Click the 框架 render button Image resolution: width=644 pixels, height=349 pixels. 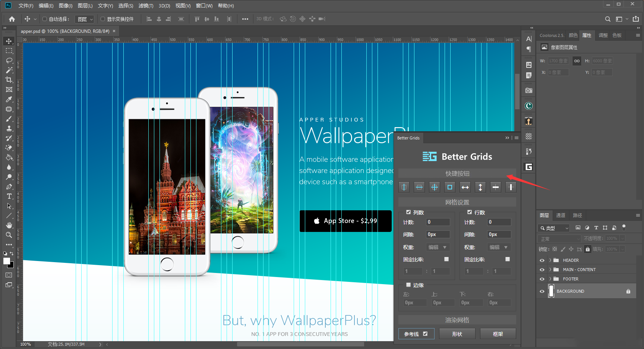[498, 334]
